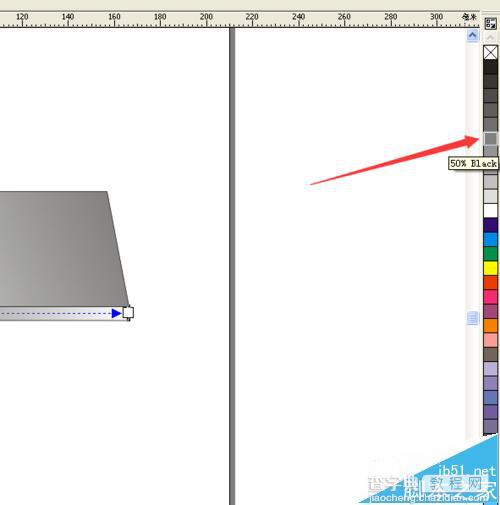
Task: Pick the 50% Black swatch
Action: point(490,139)
